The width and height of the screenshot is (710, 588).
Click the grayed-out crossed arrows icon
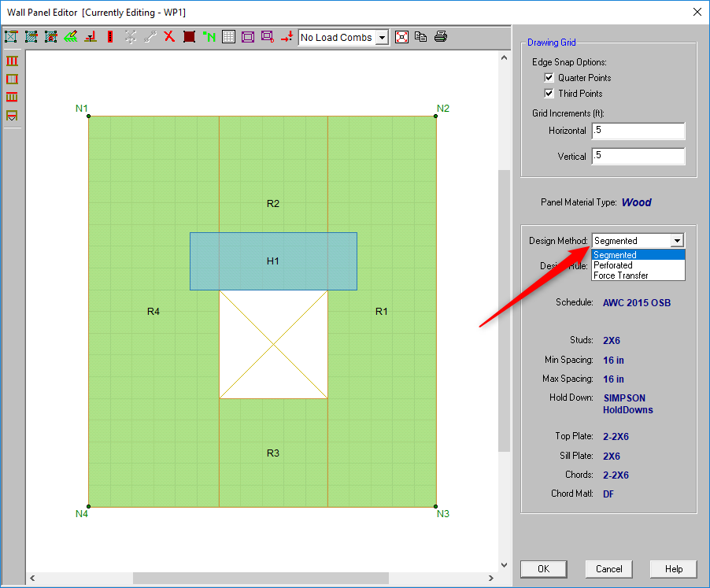pyautogui.click(x=131, y=37)
